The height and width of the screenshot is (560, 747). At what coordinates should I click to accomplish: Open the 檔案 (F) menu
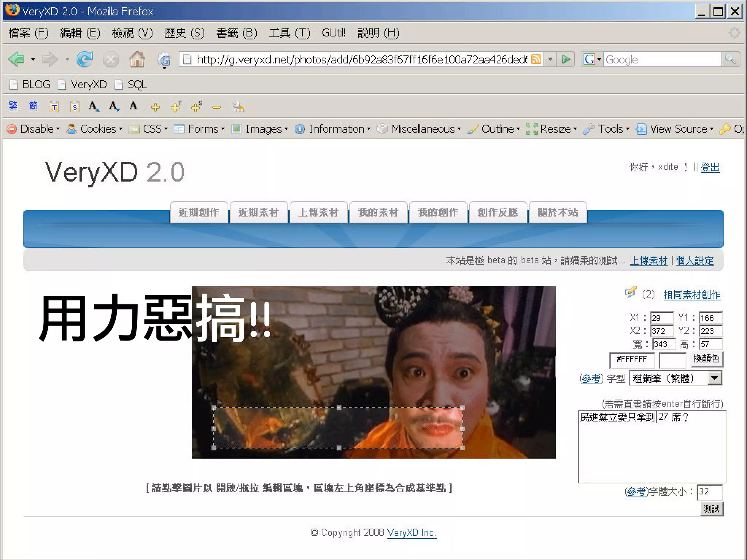click(28, 33)
